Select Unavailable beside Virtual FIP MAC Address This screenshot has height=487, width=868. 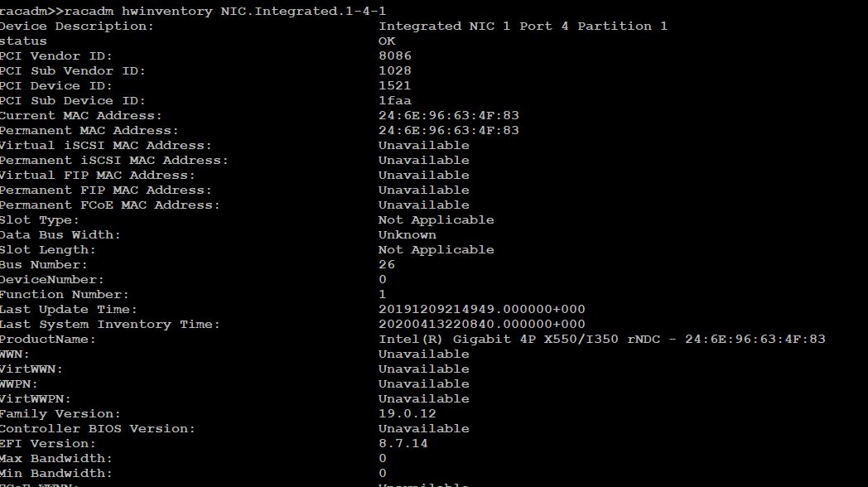click(424, 176)
